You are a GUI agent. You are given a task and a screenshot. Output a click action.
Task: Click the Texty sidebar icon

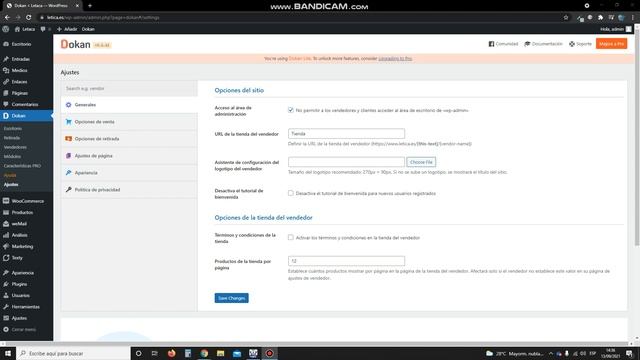click(6, 258)
